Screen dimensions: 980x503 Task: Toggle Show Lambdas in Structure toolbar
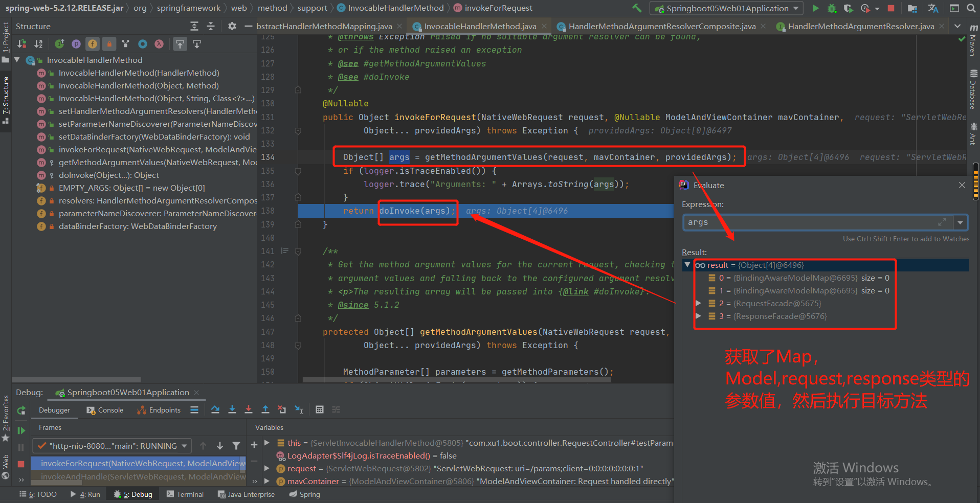[159, 44]
